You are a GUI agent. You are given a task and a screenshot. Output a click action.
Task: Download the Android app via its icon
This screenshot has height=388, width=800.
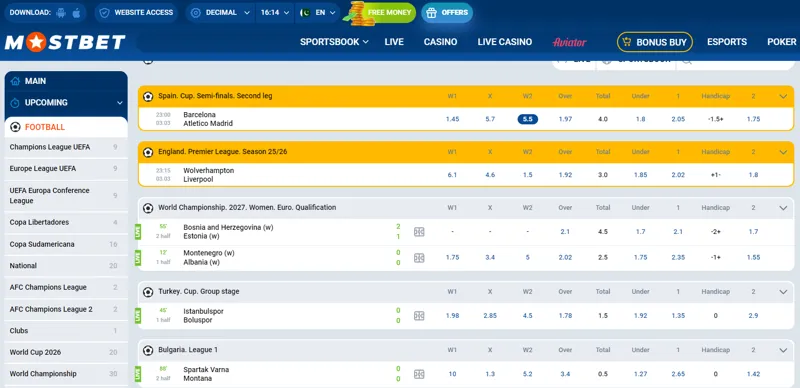(61, 13)
